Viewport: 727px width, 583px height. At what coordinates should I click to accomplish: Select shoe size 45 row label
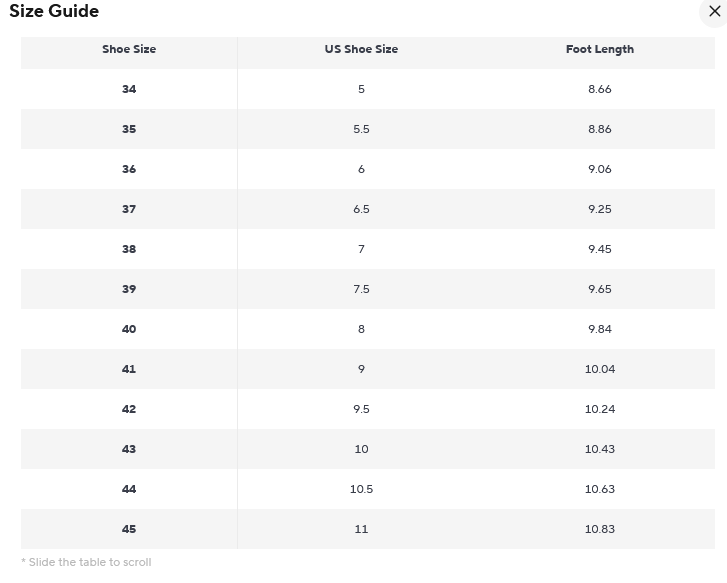129,529
